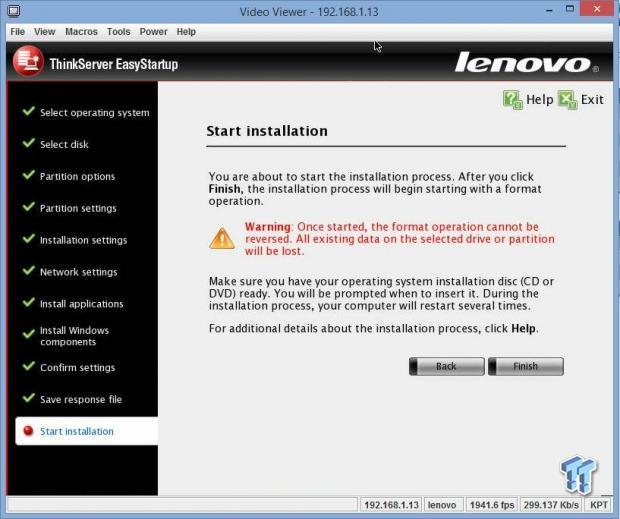
Task: Open the Help menu in menu bar
Action: click(186, 32)
